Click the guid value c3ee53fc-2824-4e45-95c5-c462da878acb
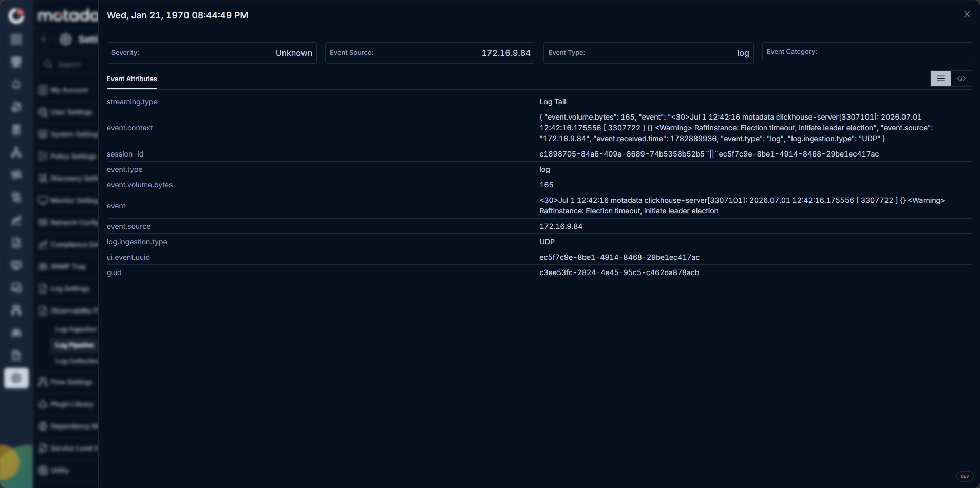Viewport: 980px width, 488px height. 619,272
